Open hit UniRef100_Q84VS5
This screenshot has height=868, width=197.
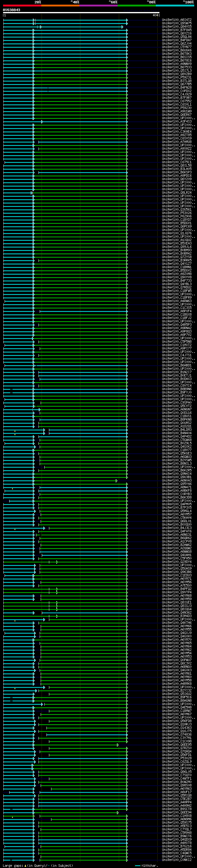[177, 26]
